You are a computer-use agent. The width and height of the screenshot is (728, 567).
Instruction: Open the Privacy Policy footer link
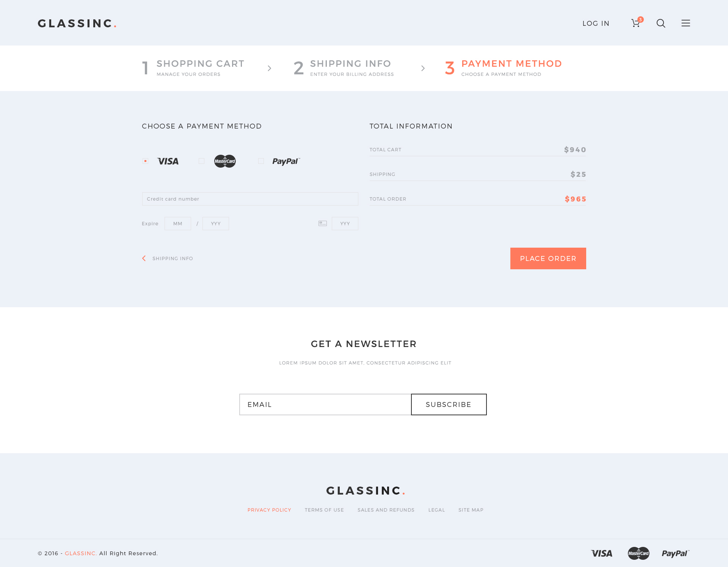[269, 510]
